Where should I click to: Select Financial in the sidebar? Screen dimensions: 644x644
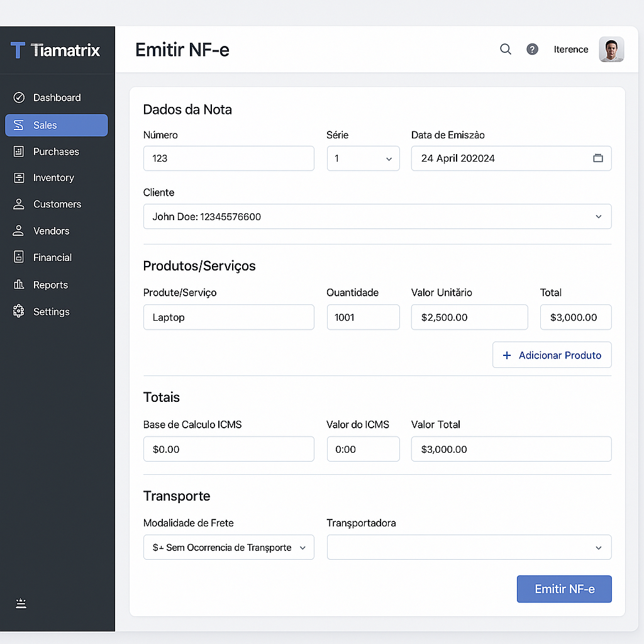[52, 257]
